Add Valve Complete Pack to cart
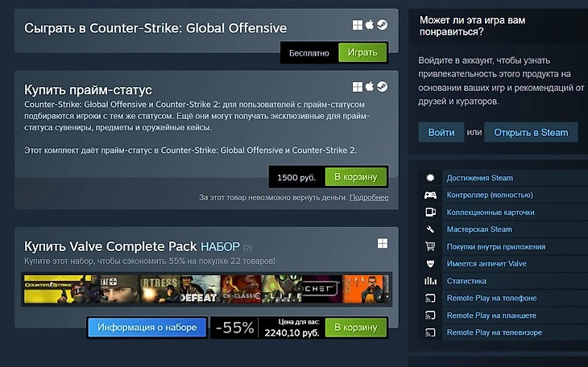 pos(355,328)
